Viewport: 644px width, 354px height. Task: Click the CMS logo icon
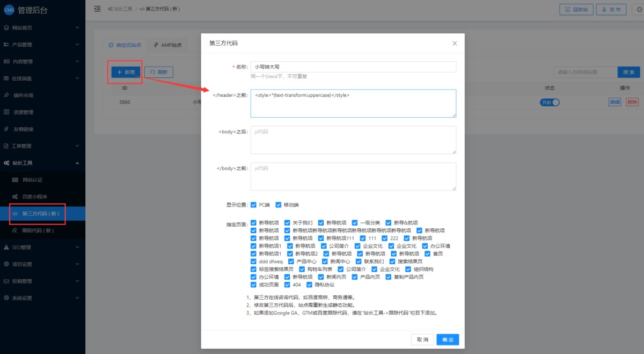(x=9, y=9)
